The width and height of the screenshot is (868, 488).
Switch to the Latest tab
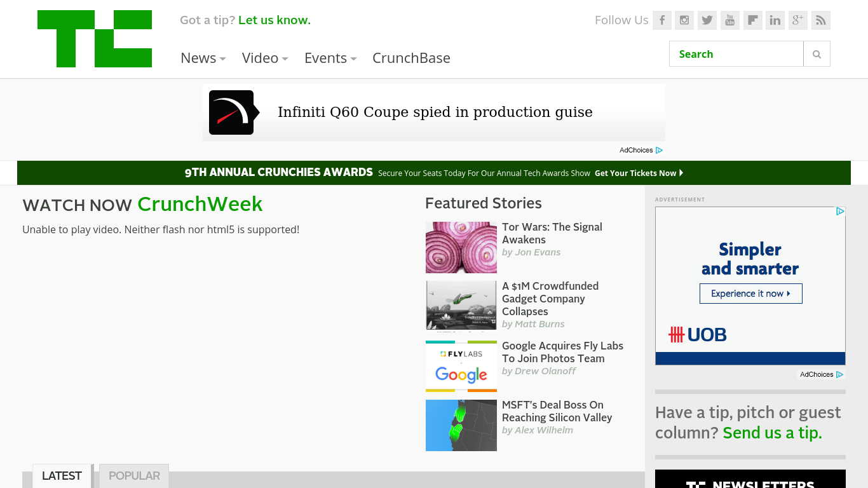coord(62,476)
